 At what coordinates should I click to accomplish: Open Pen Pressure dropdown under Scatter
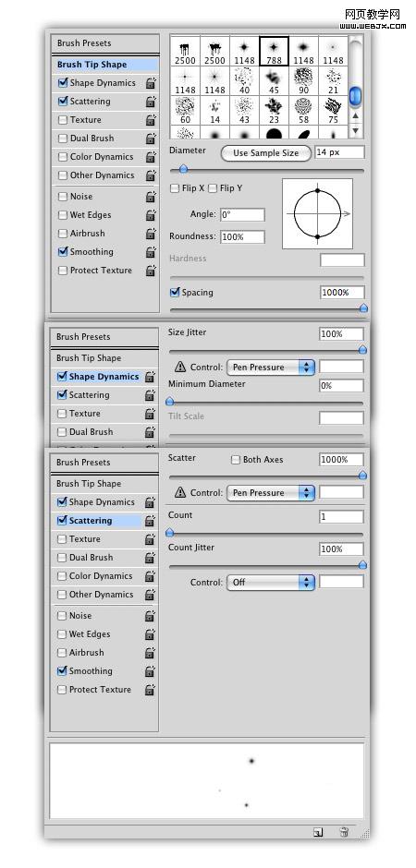point(271,493)
